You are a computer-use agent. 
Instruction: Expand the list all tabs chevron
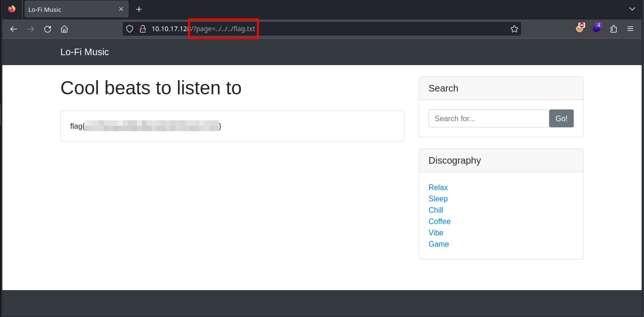(x=632, y=9)
